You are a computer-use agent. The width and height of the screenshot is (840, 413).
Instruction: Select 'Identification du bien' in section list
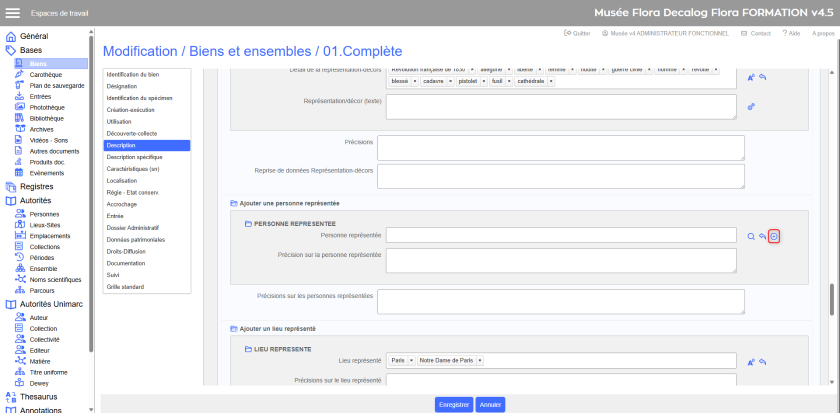[133, 75]
